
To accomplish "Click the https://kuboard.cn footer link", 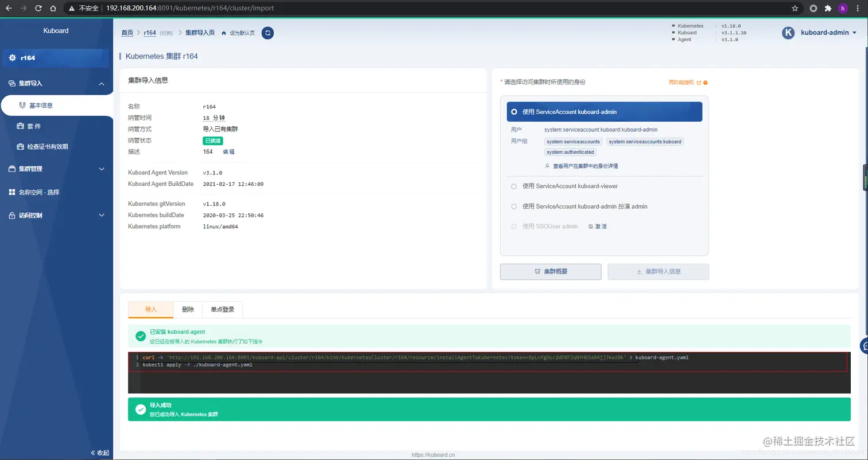I will tap(433, 455).
